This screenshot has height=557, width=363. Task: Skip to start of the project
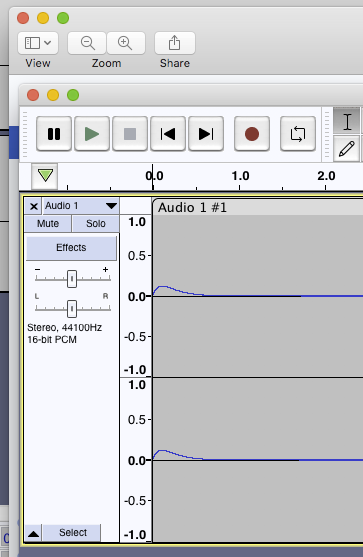[x=168, y=134]
